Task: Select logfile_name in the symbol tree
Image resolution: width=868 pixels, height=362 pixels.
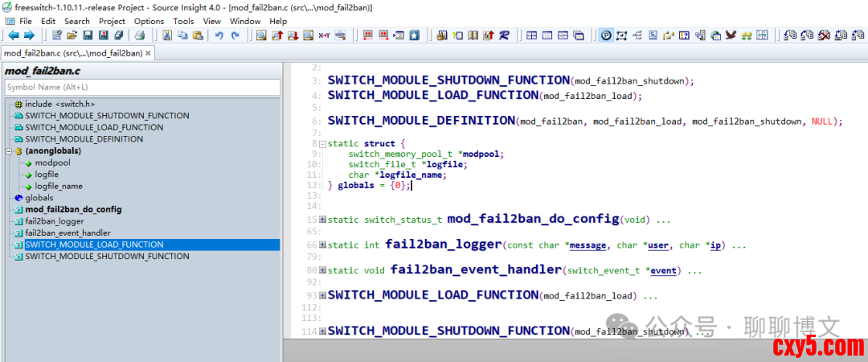Action: click(59, 186)
